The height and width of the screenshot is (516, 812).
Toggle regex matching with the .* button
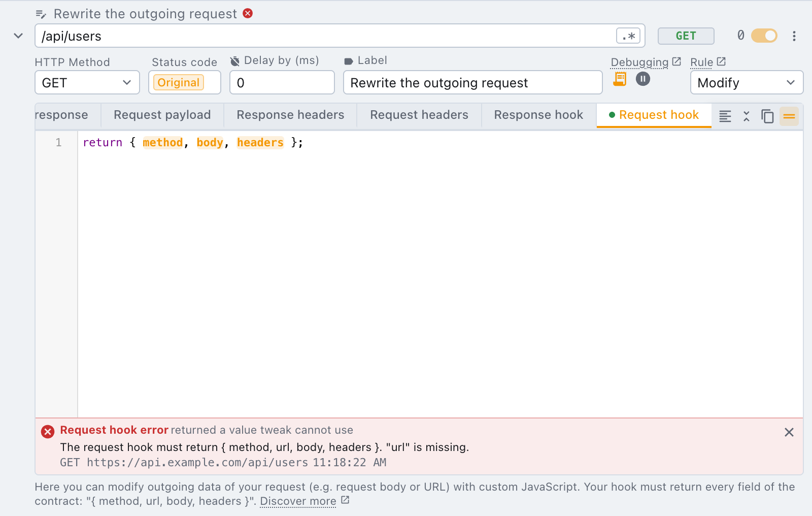click(628, 36)
